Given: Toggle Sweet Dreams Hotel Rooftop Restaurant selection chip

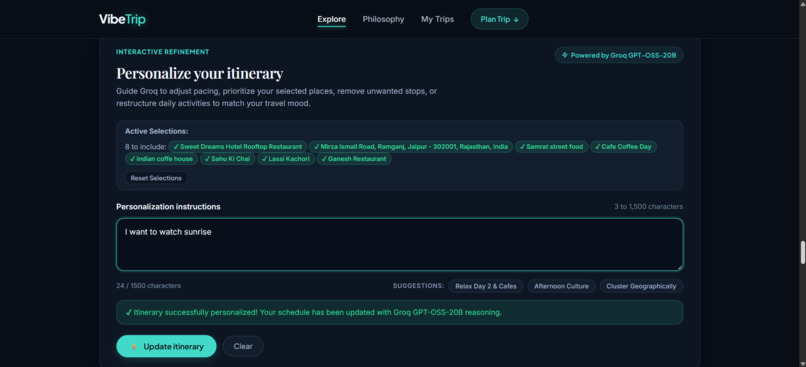Looking at the screenshot, I should 237,146.
